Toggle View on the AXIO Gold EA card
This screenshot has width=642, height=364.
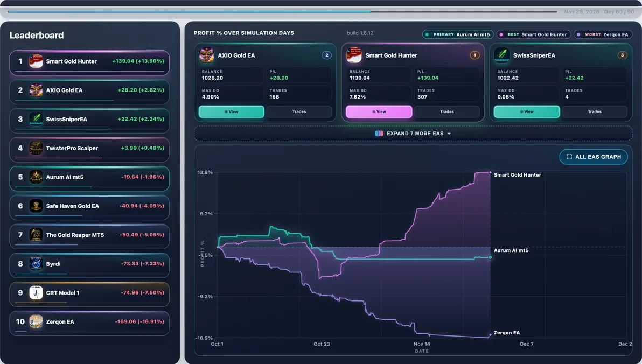click(x=232, y=112)
